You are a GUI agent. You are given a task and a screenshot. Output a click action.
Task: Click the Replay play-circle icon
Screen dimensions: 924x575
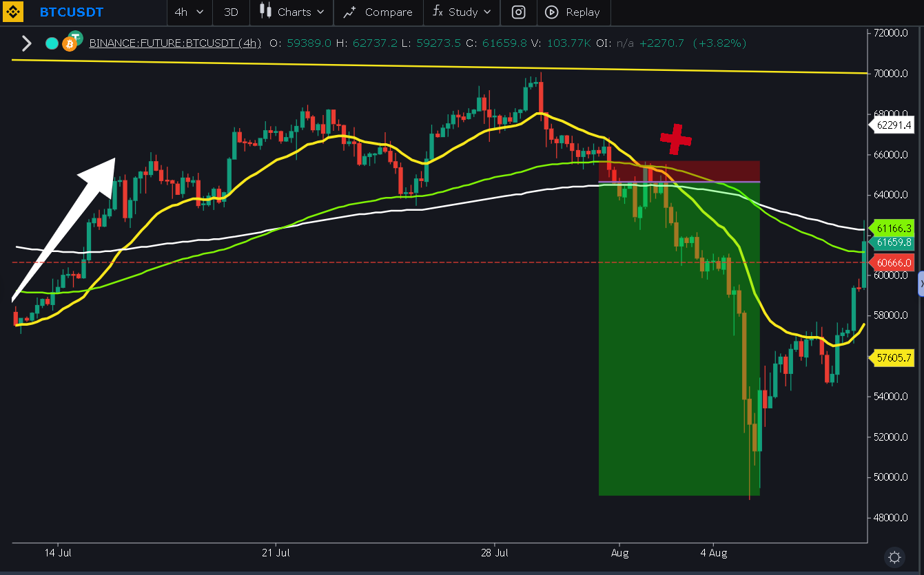coord(551,12)
